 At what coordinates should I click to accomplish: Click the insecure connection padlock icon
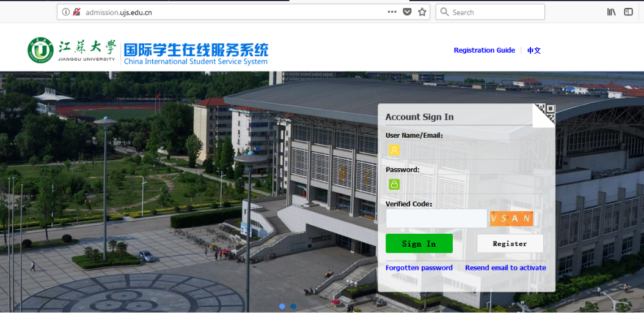(x=76, y=12)
